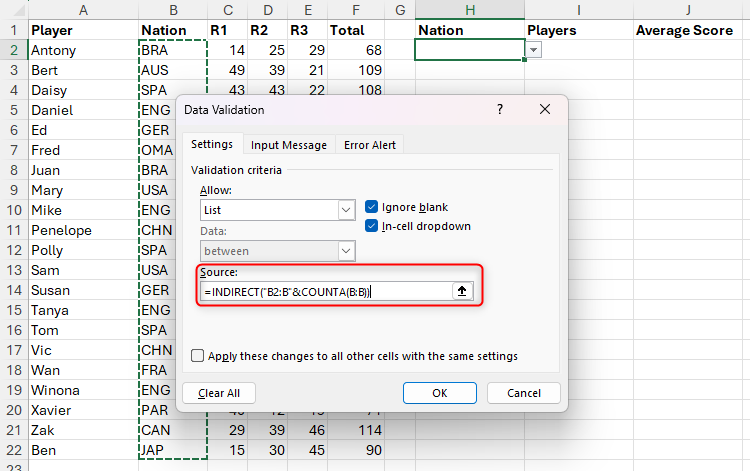The width and height of the screenshot is (750, 471).
Task: Switch to the Input Message tab
Action: (288, 145)
